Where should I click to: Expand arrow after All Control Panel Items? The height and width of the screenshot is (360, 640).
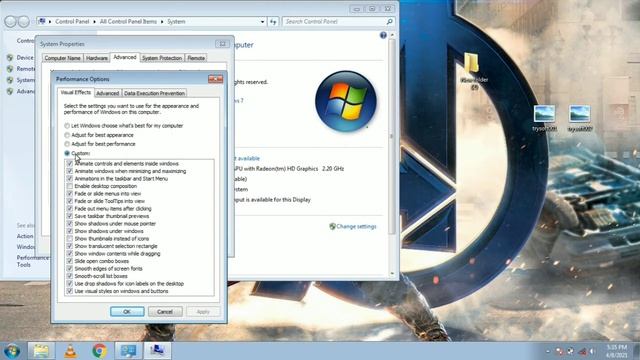[162, 22]
